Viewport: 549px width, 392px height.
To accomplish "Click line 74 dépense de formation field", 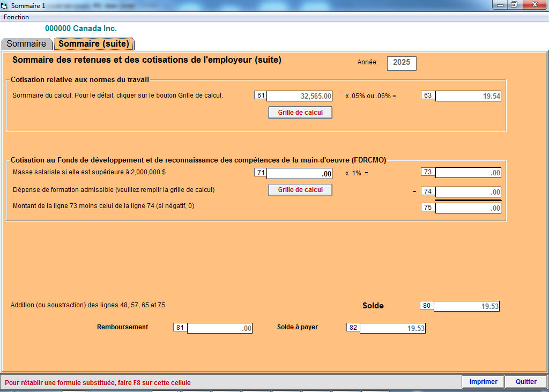I will pyautogui.click(x=468, y=192).
